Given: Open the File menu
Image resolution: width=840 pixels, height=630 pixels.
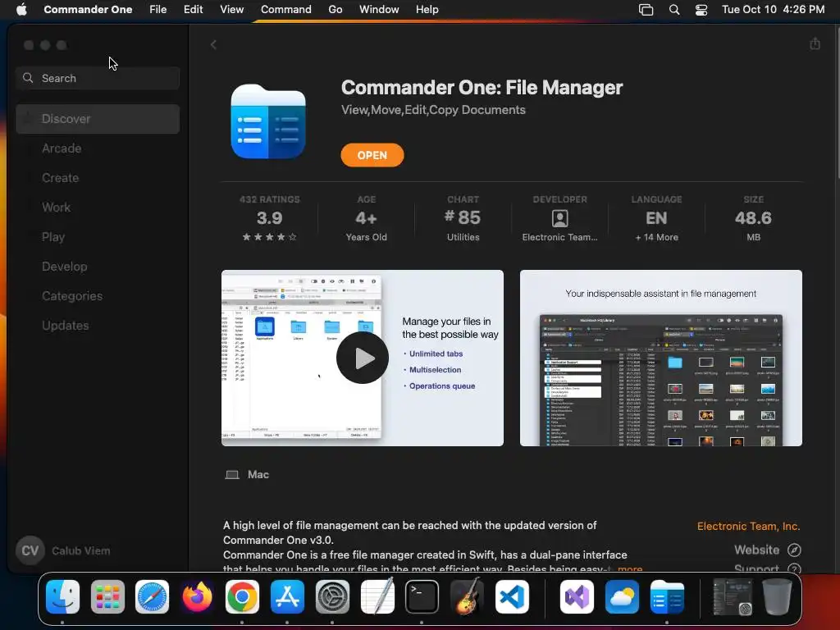Looking at the screenshot, I should coord(158,10).
